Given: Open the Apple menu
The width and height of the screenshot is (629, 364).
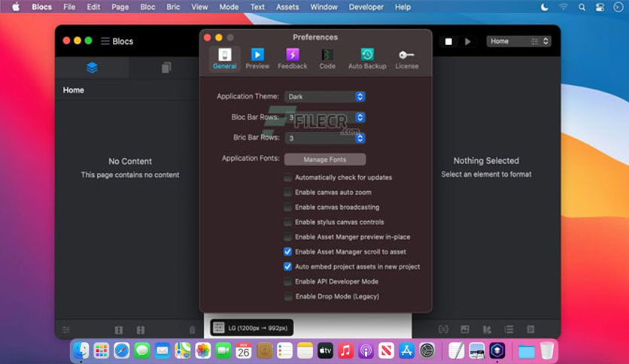Looking at the screenshot, I should pos(16,7).
